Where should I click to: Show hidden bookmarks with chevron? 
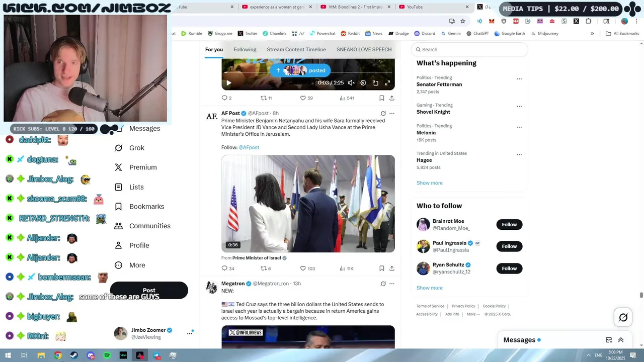click(x=592, y=34)
